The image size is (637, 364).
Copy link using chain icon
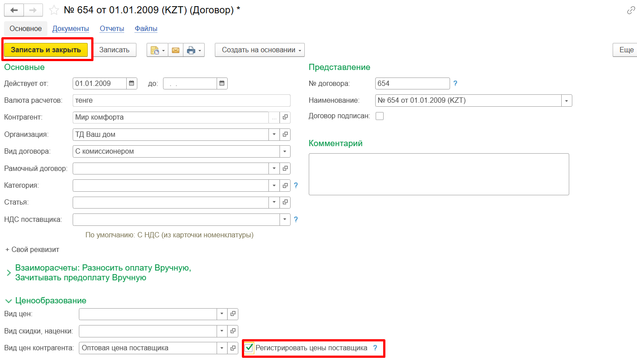click(631, 10)
